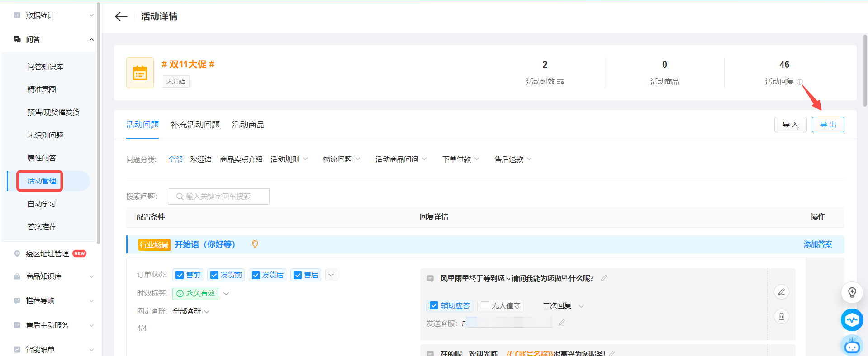Screen dimensions: 868x356
Task: Click the 导出 button
Action: (828, 125)
